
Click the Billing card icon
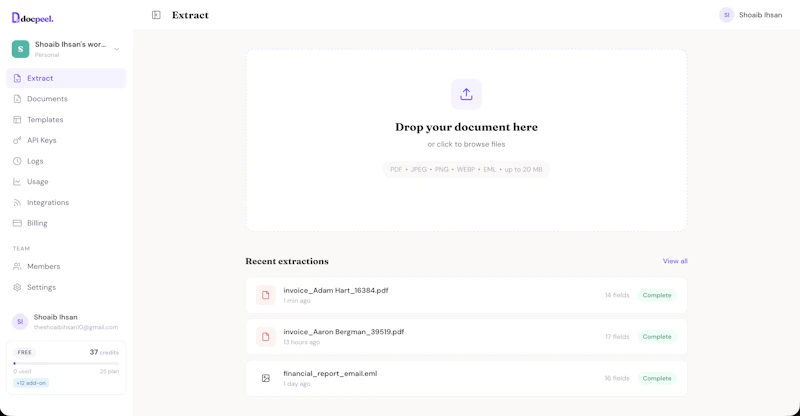pos(17,223)
